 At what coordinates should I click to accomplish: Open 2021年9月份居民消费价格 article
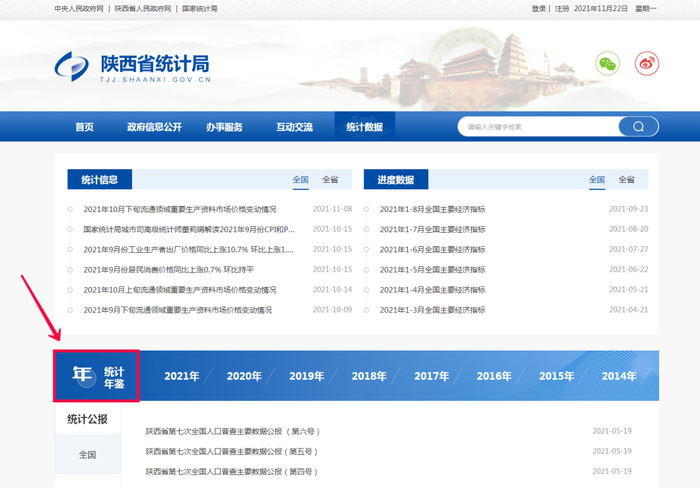pyautogui.click(x=168, y=269)
